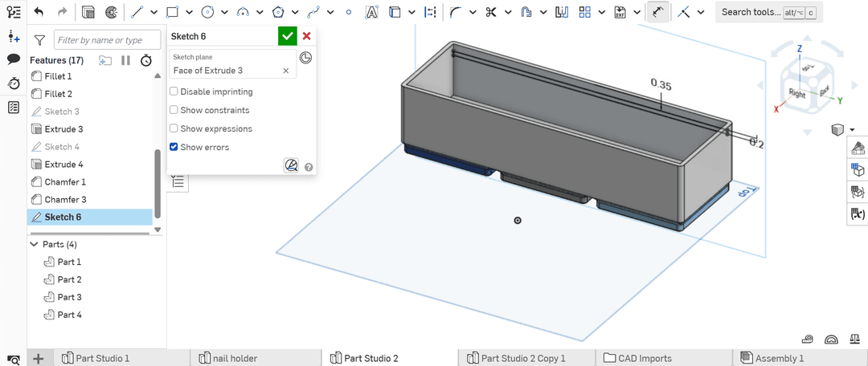The width and height of the screenshot is (868, 366).
Task: Open the feature list panel icon
Action: pyautogui.click(x=14, y=12)
